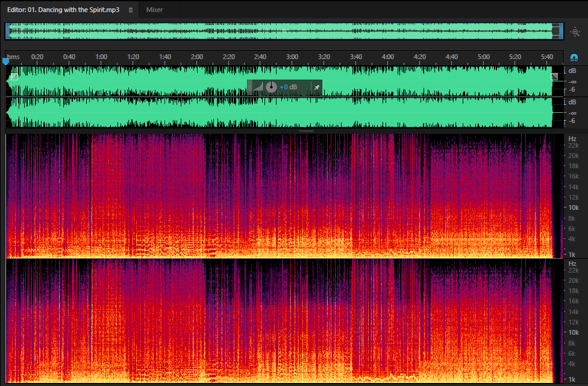Click the 3:00 mark on the time ruler

(292, 57)
